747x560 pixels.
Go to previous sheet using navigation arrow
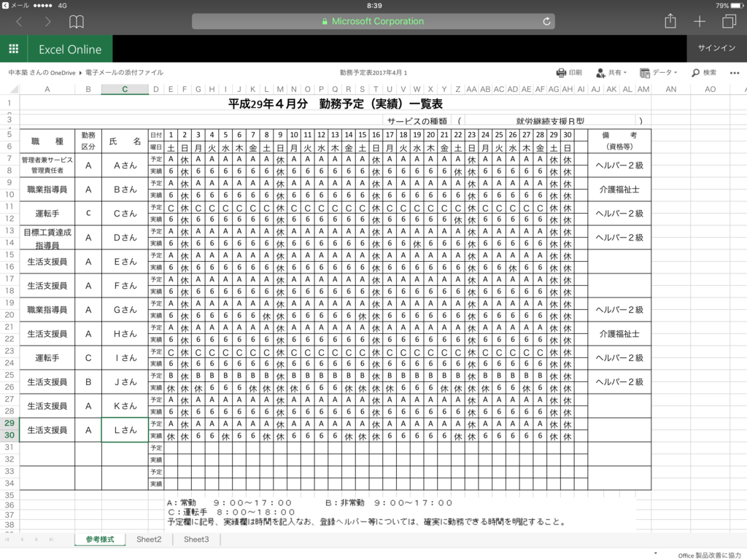[x=22, y=540]
